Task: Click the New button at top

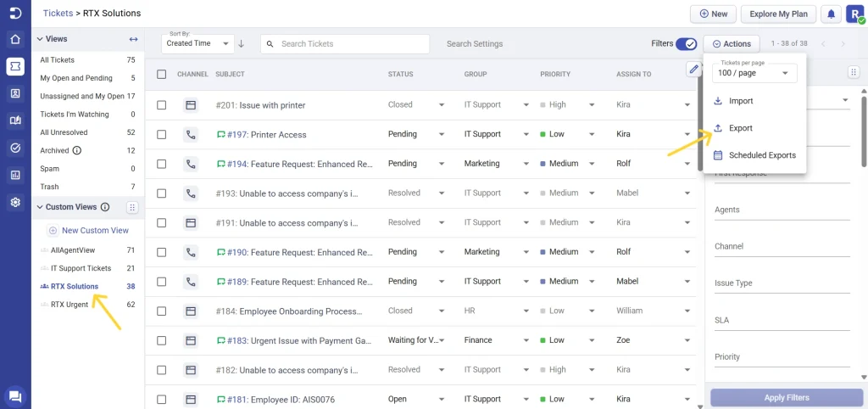Action: click(713, 14)
